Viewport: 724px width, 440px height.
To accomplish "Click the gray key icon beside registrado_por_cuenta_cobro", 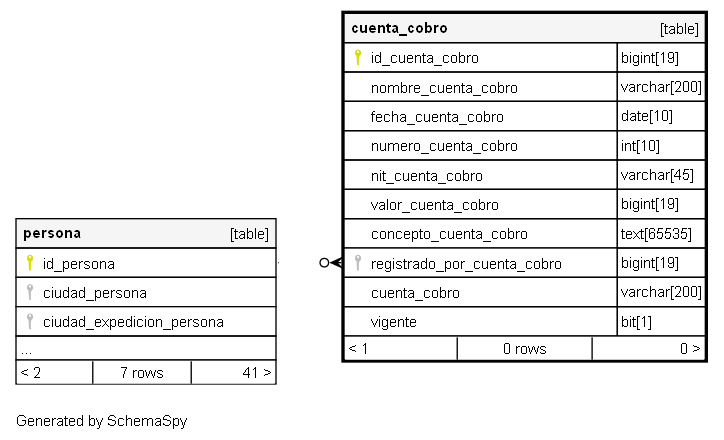I will 358,263.
